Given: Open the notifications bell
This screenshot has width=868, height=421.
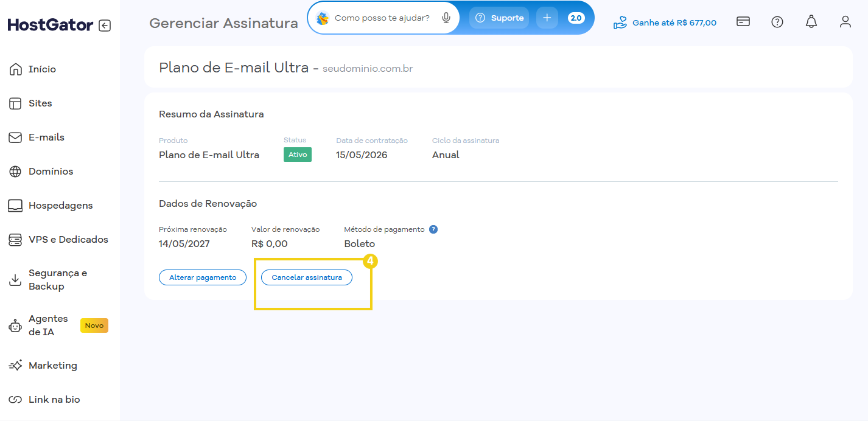Looking at the screenshot, I should point(811,22).
